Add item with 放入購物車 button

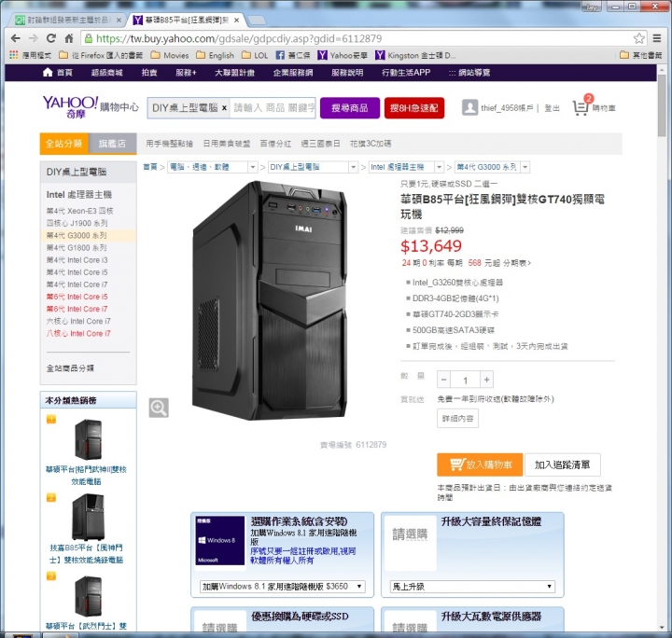[480, 465]
